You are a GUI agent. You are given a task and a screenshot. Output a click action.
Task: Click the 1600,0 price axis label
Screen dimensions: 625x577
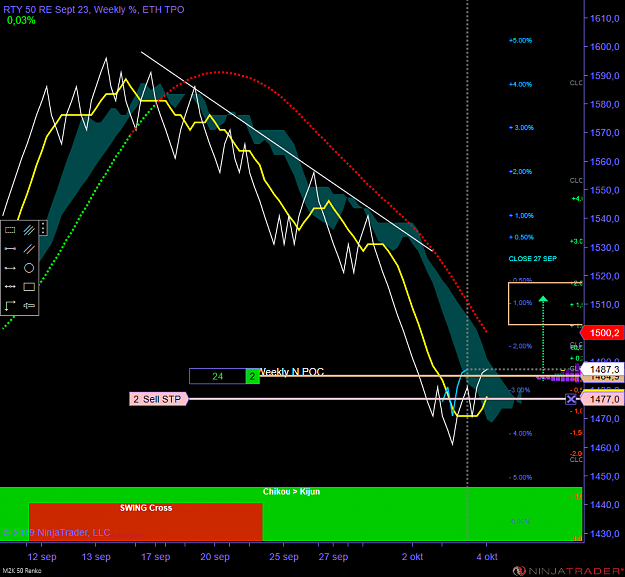[x=605, y=47]
